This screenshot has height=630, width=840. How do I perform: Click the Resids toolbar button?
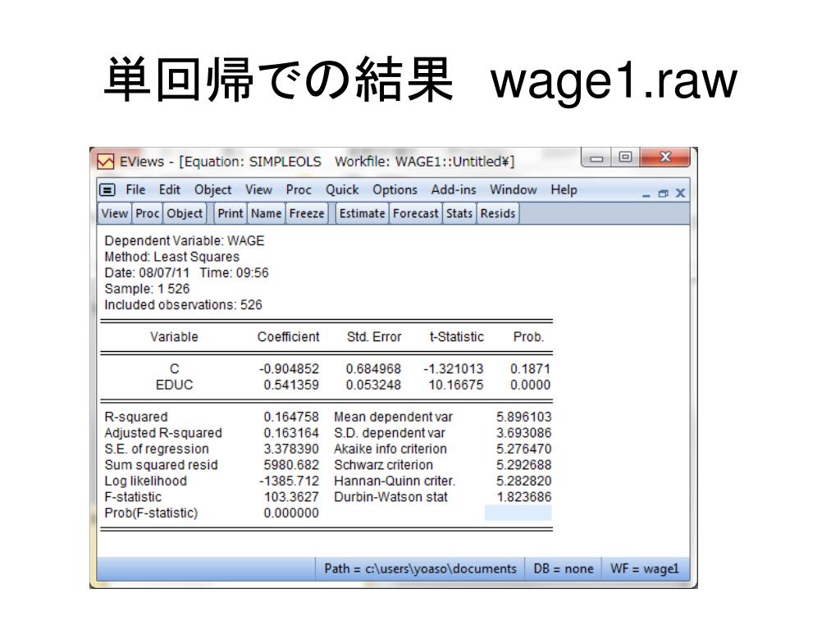498,213
